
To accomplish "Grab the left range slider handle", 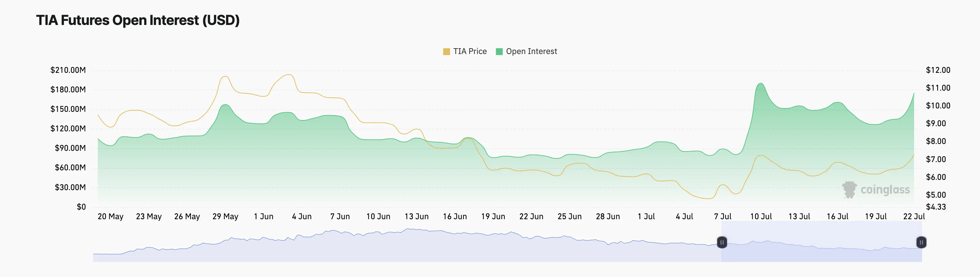I will click(722, 242).
